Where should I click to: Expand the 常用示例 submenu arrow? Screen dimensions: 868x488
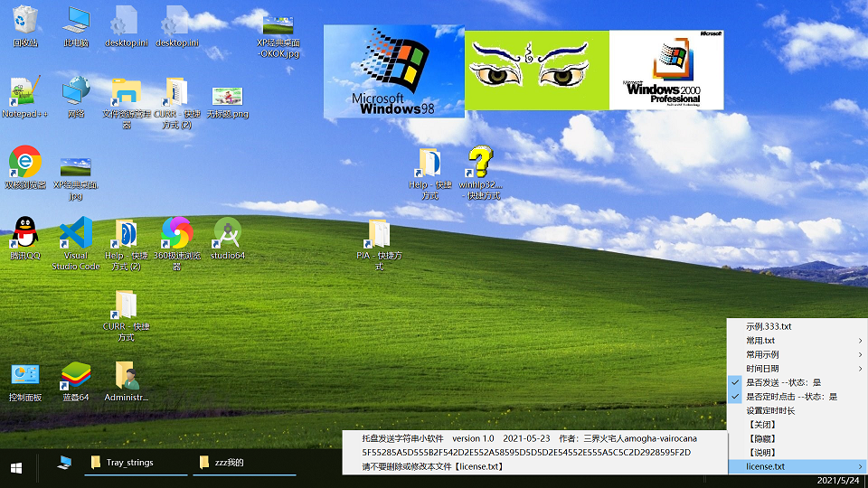(x=860, y=354)
